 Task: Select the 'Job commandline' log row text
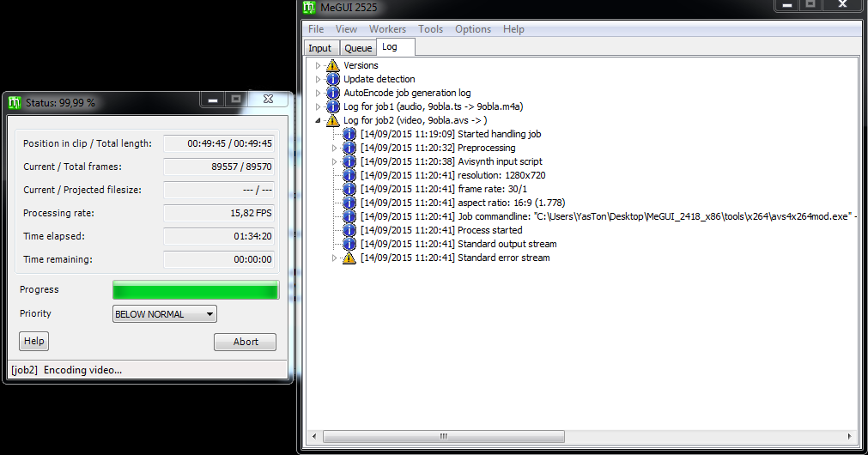click(608, 216)
